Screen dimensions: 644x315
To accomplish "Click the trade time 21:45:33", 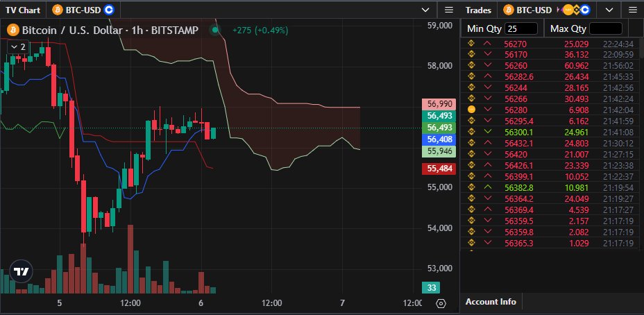I will click(618, 77).
